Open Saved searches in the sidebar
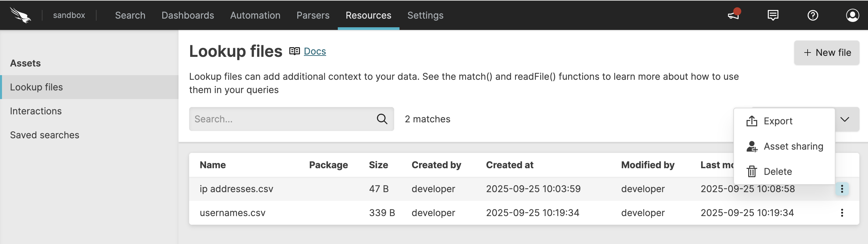 pyautogui.click(x=44, y=135)
